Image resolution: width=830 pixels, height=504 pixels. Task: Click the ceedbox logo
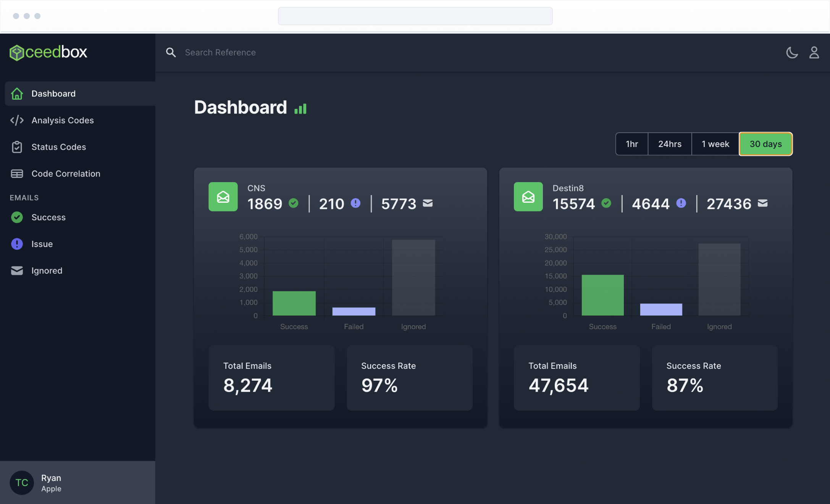click(x=48, y=52)
